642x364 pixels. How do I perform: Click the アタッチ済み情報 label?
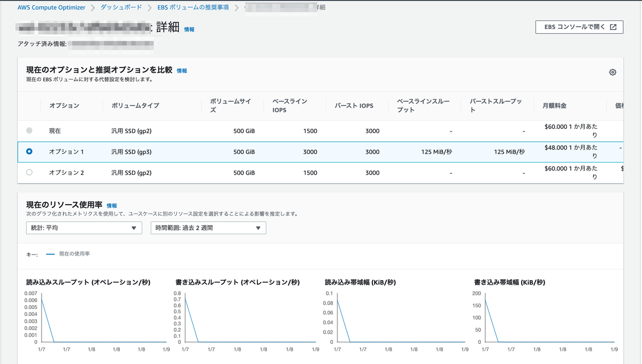click(x=42, y=44)
